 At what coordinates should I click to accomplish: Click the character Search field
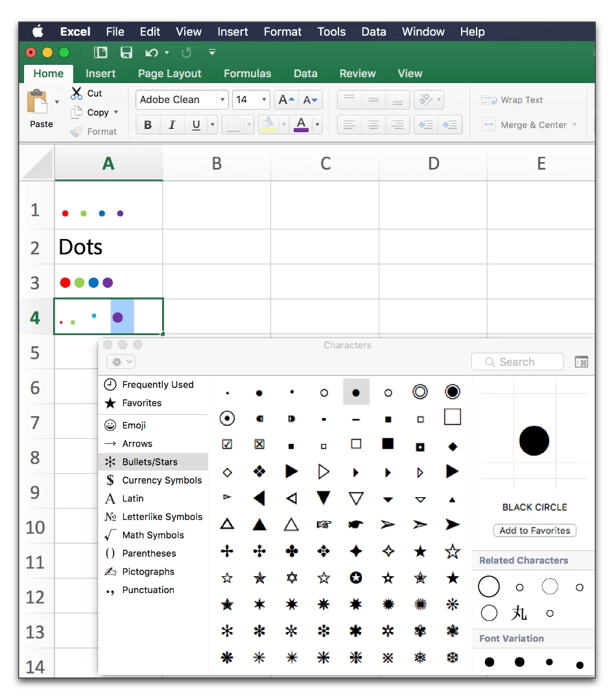coord(517,362)
